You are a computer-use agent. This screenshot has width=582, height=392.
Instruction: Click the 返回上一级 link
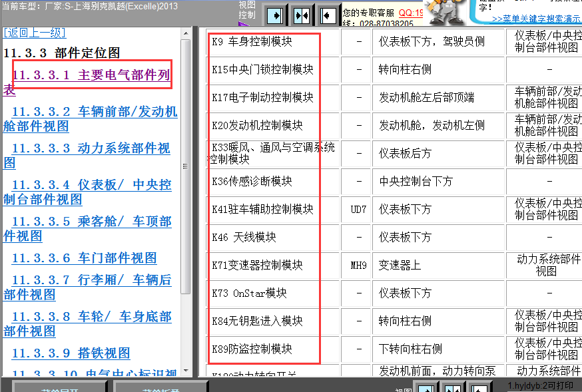35,33
